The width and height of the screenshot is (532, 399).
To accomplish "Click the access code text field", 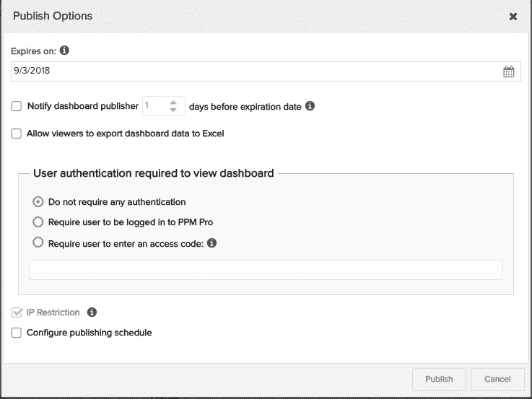I will (266, 270).
